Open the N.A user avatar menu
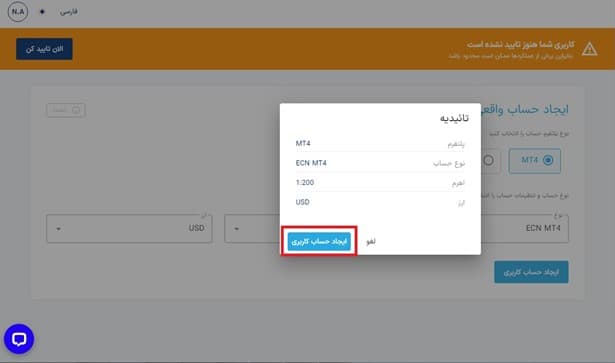 point(18,12)
